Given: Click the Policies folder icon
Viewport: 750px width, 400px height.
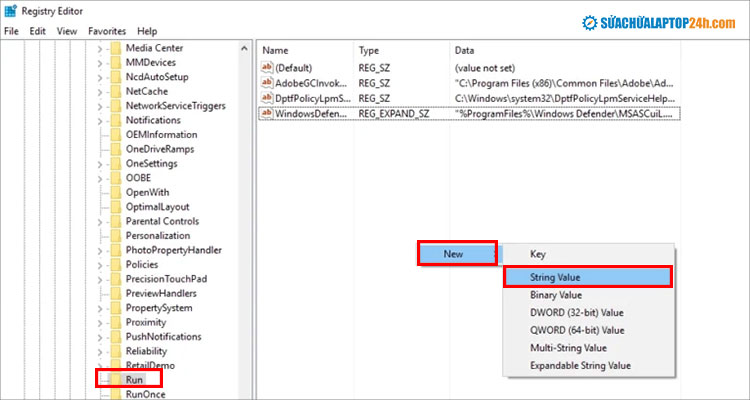Looking at the screenshot, I should 115,265.
